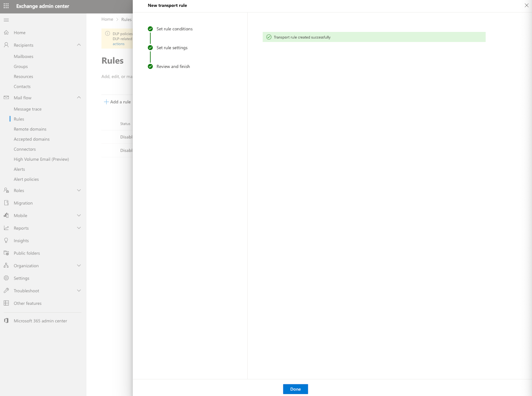Click the Other features grid icon
Image resolution: width=532 pixels, height=396 pixels.
6,303
